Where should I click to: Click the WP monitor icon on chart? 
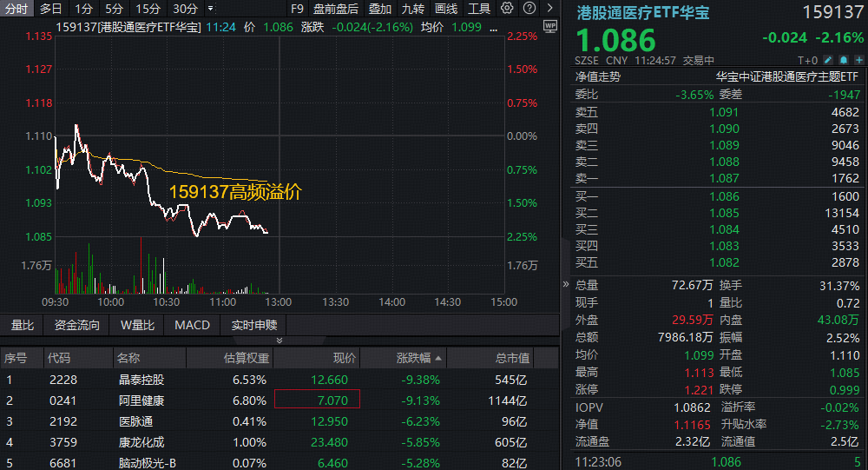(x=549, y=26)
